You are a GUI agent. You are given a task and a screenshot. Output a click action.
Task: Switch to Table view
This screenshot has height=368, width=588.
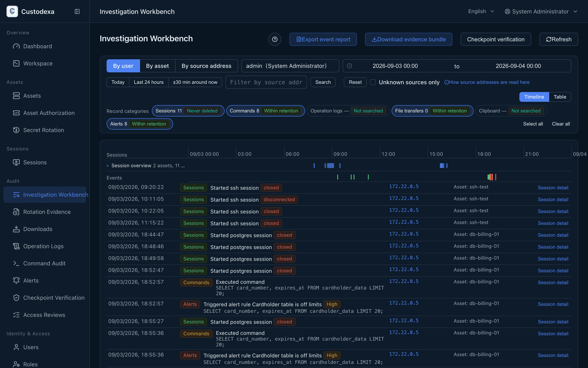click(x=560, y=97)
